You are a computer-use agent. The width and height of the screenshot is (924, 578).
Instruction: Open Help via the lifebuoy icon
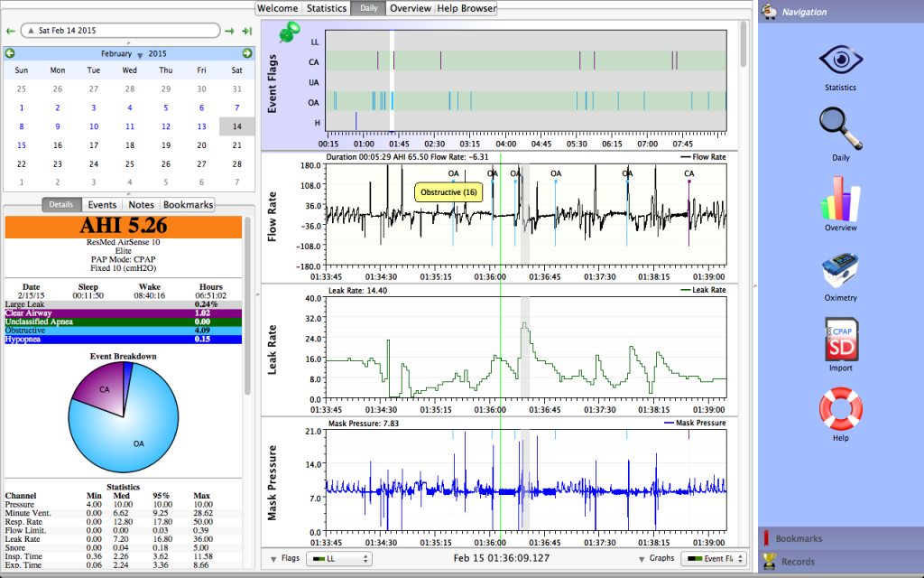click(839, 408)
